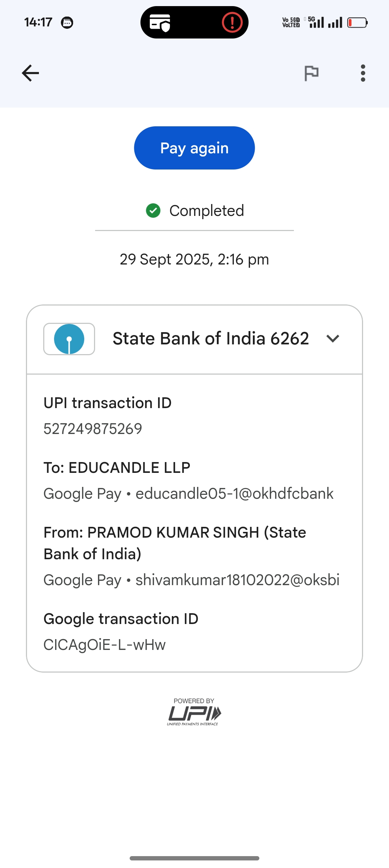Tap the UPI transaction ID number 527249875269
Screen dimensions: 389x868
coord(93,429)
